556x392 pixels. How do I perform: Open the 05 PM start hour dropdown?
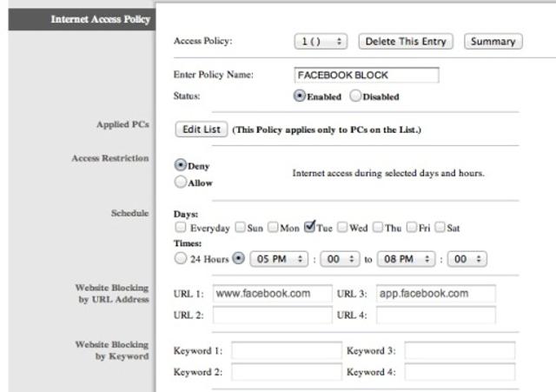coord(278,259)
